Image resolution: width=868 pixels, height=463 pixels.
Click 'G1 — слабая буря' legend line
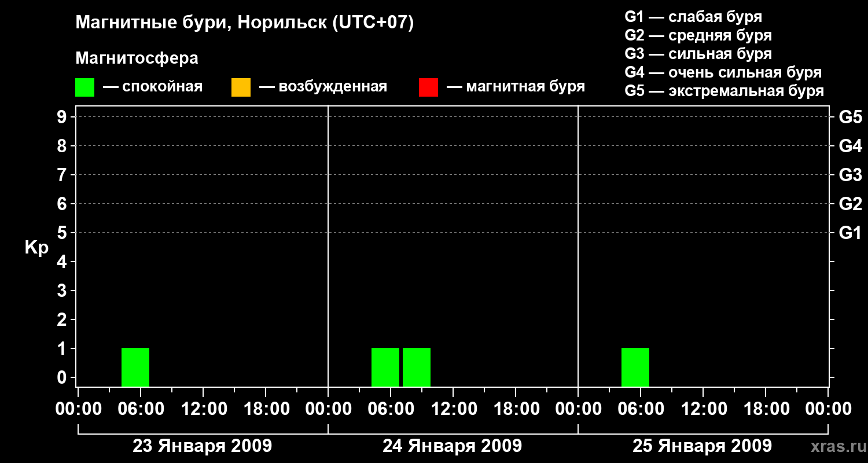pyautogui.click(x=693, y=17)
